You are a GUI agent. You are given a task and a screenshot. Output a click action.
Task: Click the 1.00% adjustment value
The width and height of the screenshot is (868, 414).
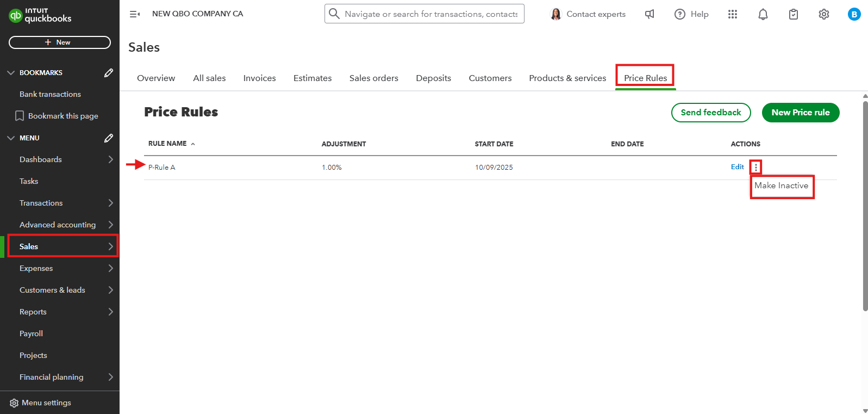click(x=332, y=168)
